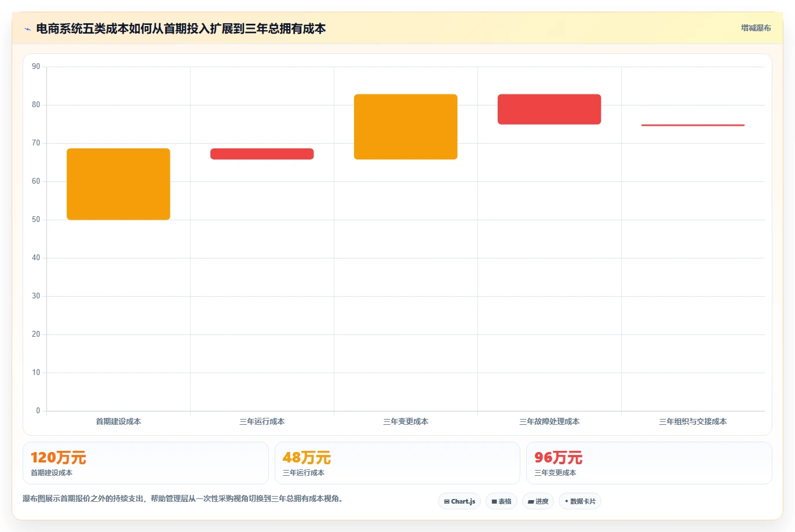795x532 pixels.
Task: Click the x-axis label 三年故障处理成本
Action: (549, 422)
